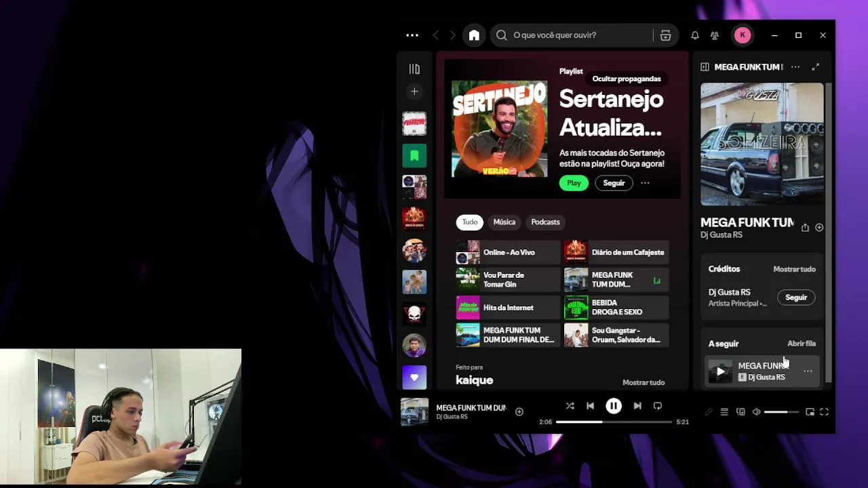Viewport: 868px width, 488px height.
Task: Toggle shuffle playback
Action: click(570, 406)
